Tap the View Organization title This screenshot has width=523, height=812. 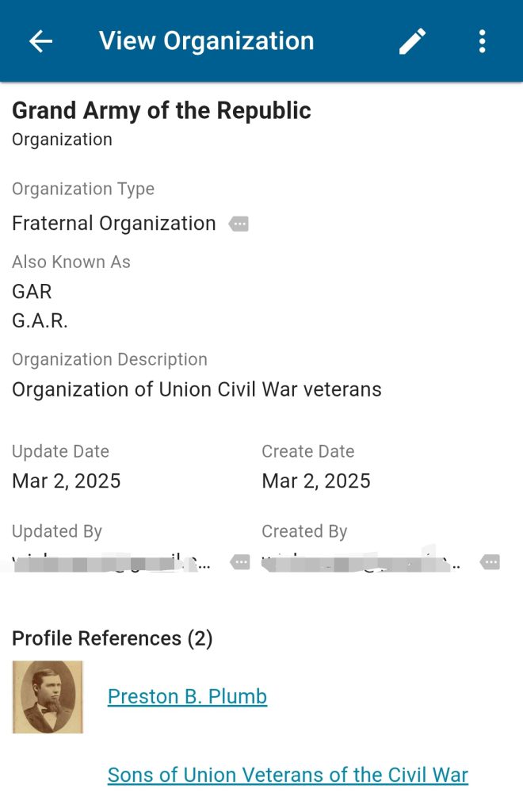206,41
